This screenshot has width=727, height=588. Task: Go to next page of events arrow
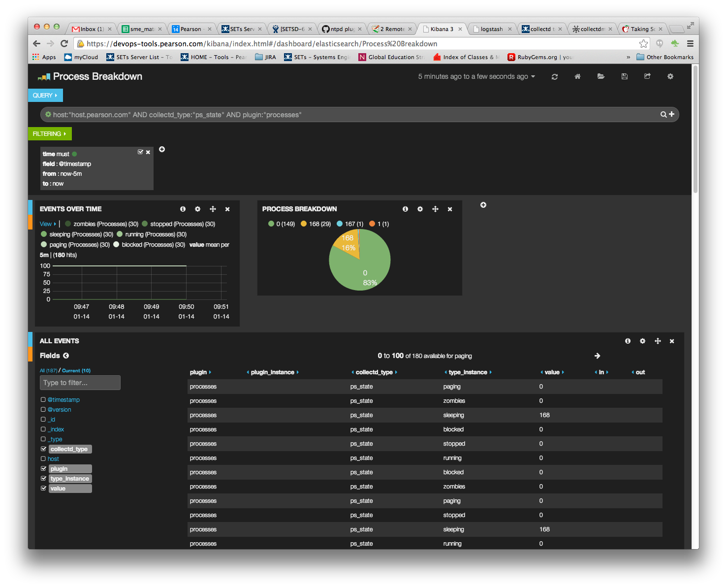tap(597, 356)
